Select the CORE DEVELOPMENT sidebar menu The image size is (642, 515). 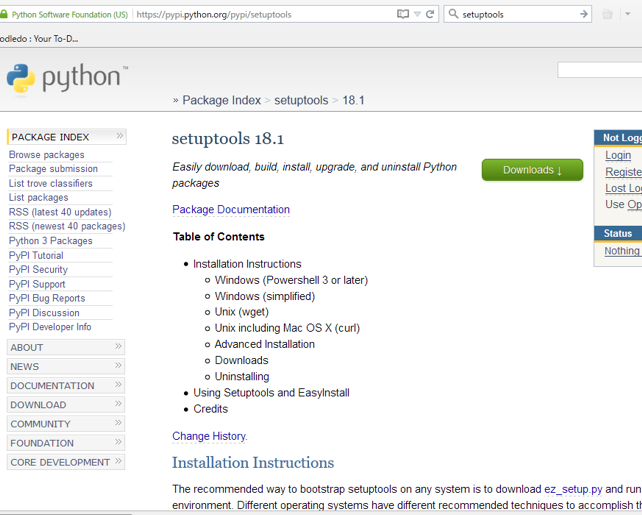(66, 462)
